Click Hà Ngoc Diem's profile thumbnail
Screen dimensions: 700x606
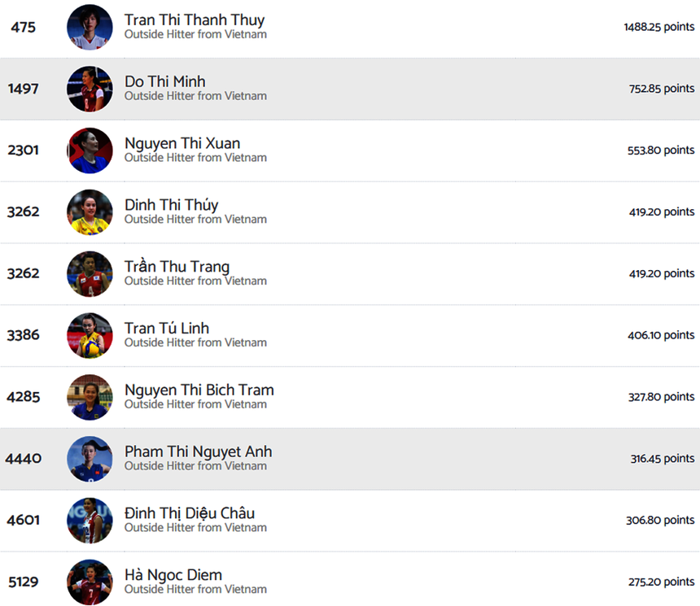click(x=90, y=582)
